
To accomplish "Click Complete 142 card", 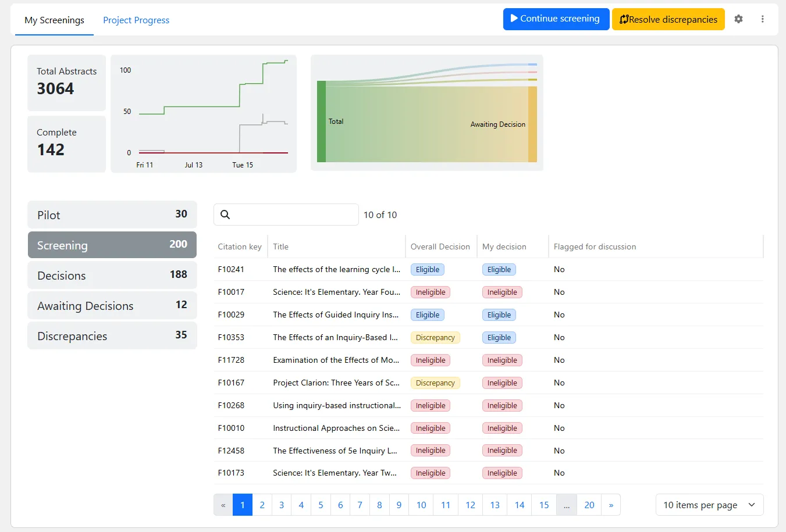I will (66, 144).
